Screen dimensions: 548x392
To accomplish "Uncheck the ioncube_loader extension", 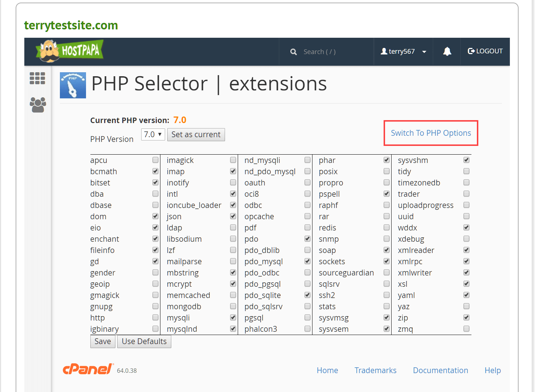I will (233, 205).
